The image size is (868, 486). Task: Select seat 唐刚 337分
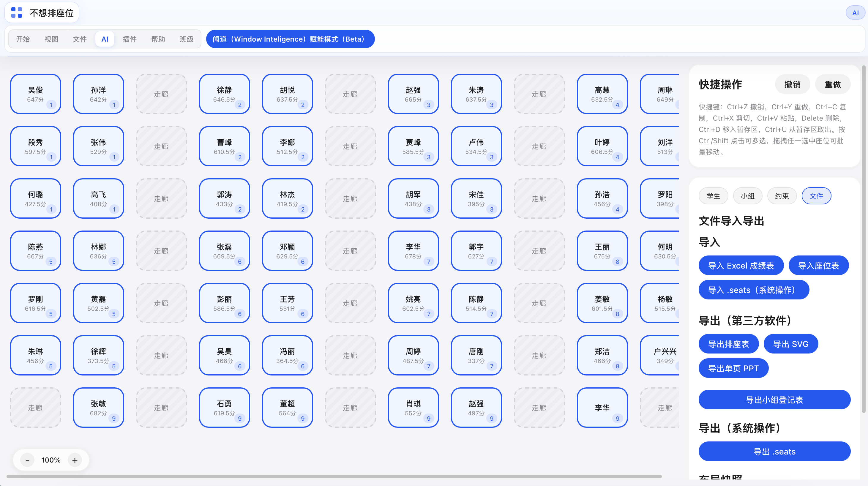tap(476, 355)
